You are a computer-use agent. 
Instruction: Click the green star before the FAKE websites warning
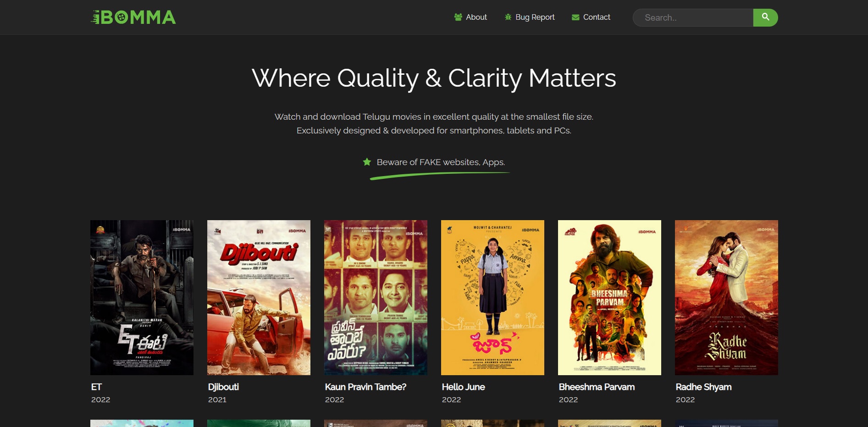click(367, 162)
